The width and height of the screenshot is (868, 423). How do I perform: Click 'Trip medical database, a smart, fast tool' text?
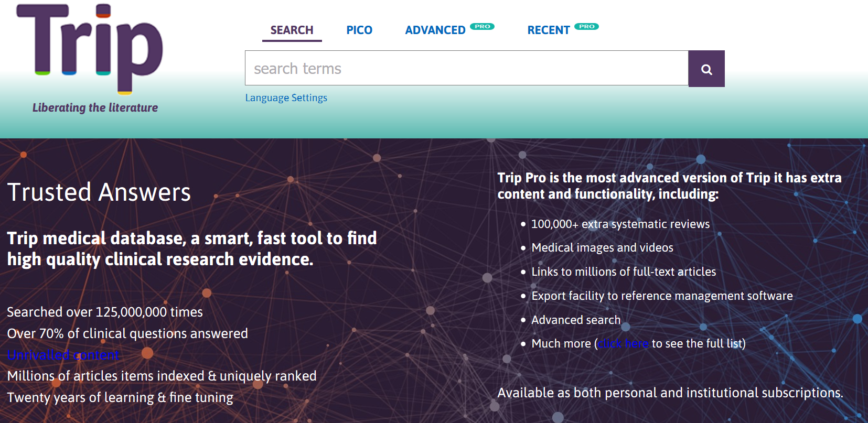(x=192, y=249)
